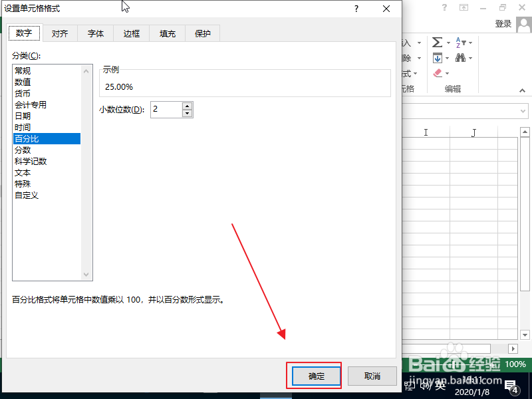
Task: Open the Fill down icon
Action: coord(437,57)
